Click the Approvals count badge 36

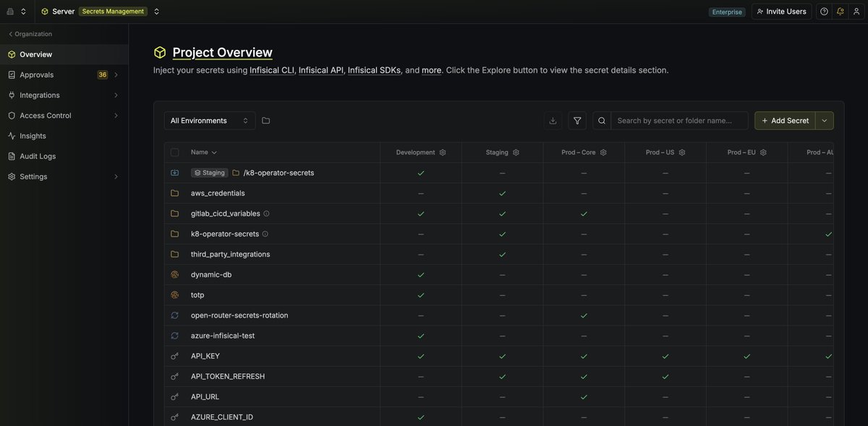tap(102, 74)
